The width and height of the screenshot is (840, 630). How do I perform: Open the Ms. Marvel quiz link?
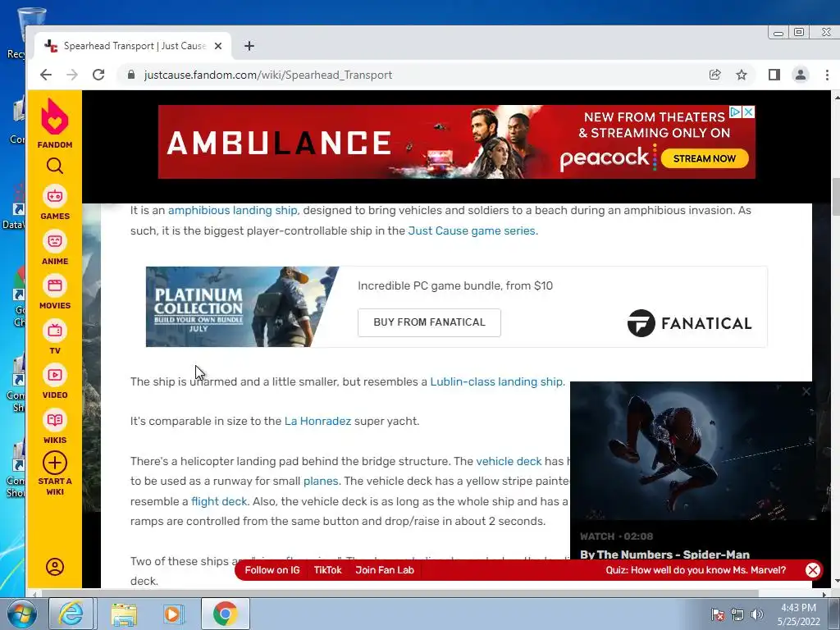[x=696, y=570]
